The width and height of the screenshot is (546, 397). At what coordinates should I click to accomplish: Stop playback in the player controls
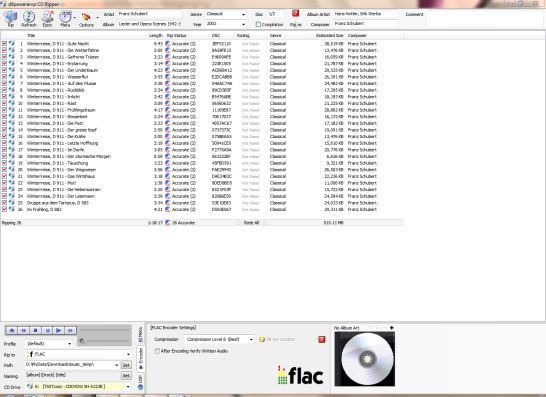coord(36,330)
